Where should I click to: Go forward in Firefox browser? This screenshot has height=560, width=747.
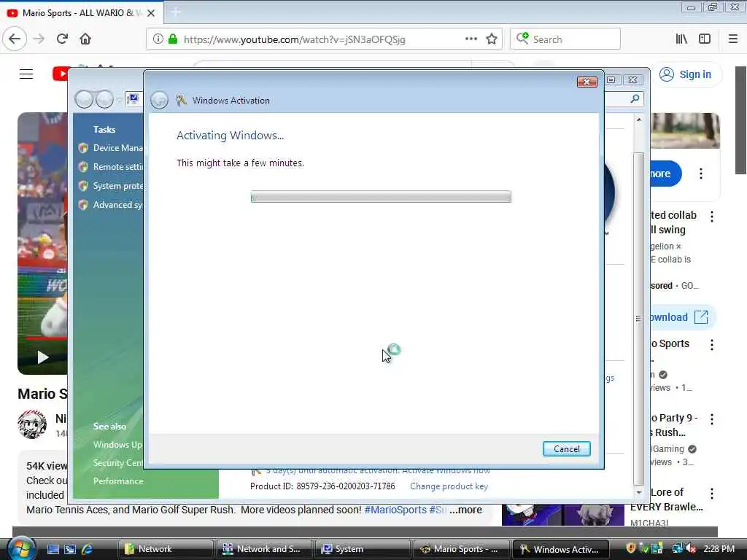39,39
